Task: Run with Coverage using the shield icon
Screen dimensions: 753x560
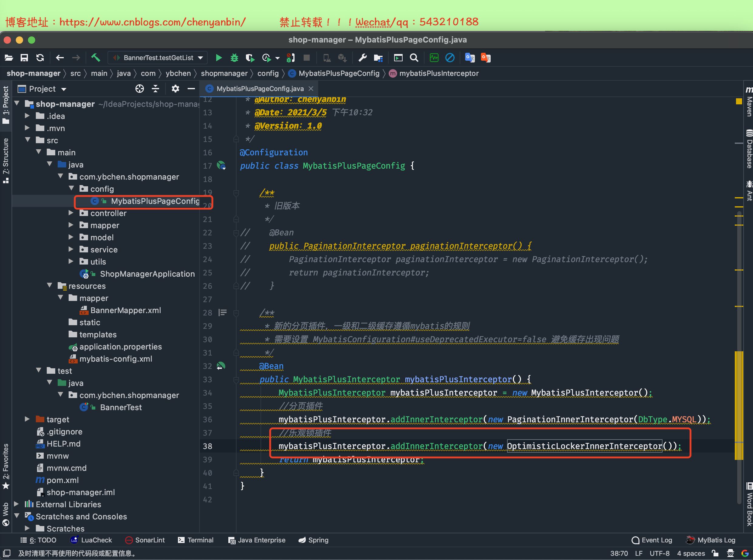Action: (250, 58)
